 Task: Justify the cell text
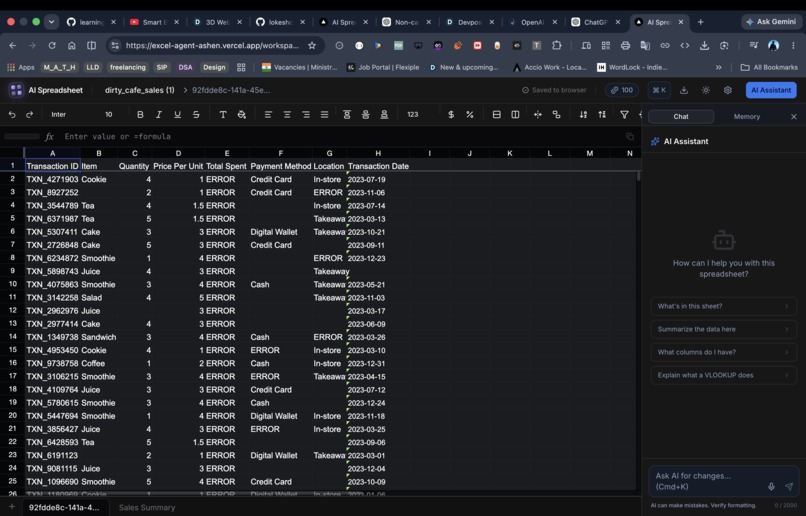point(324,115)
